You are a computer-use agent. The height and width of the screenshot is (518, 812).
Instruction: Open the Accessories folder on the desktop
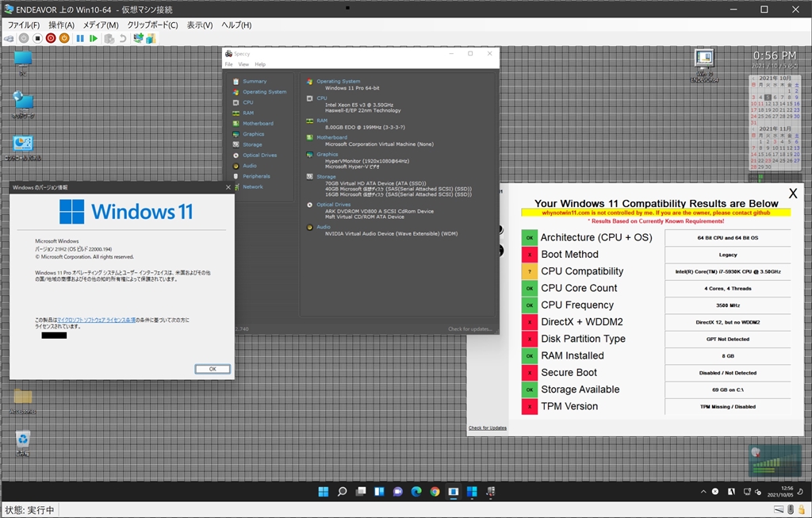pos(23,401)
